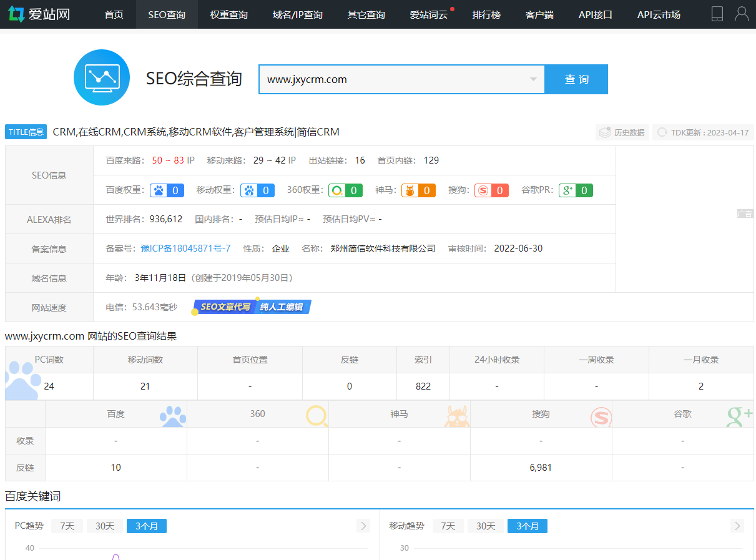Screen dimensions: 756x560
Task: Open 域名/IP查询 navigation menu
Action: (298, 14)
